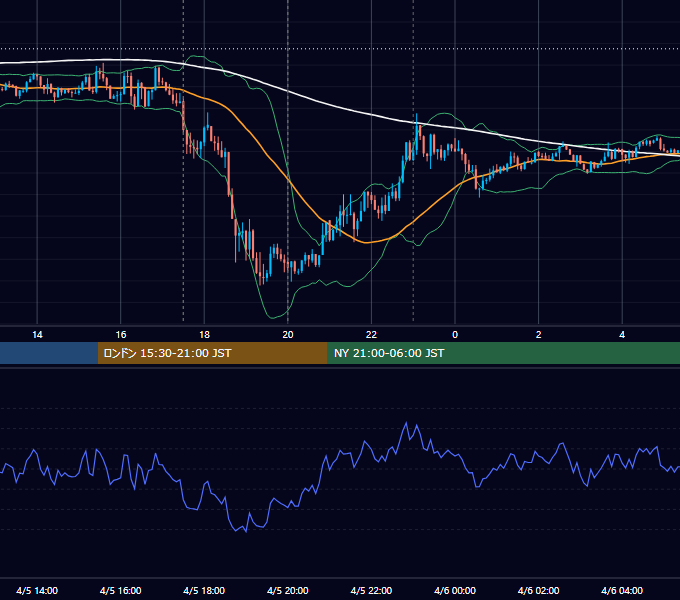
Task: Click hour label 4 on the price chart axis
Action: [x=622, y=335]
